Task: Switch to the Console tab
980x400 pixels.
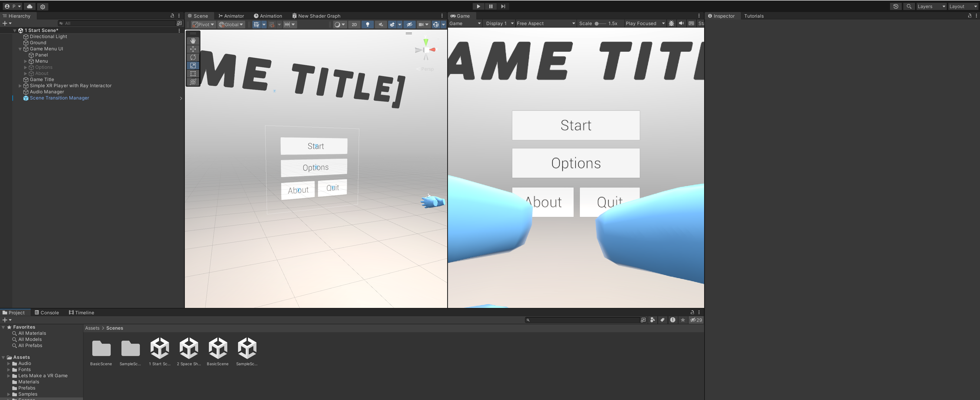Action: (47, 313)
